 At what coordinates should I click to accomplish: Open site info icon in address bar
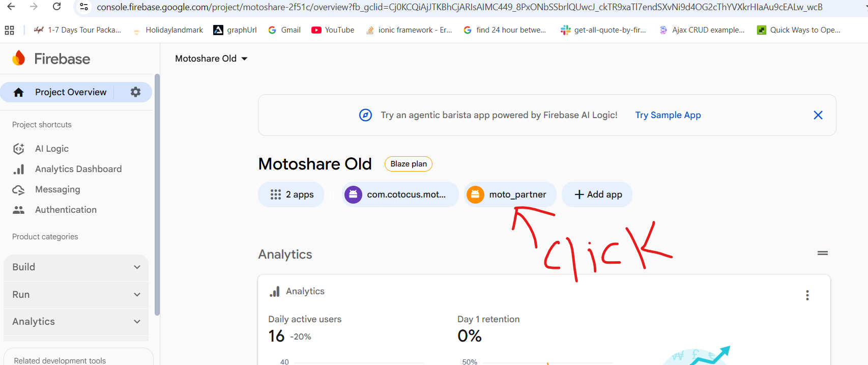point(84,7)
